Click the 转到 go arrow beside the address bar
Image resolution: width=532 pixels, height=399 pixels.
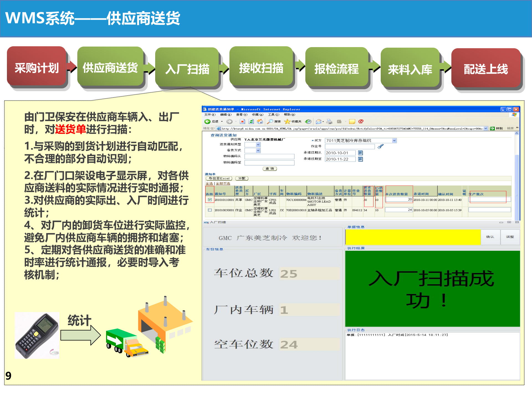click(x=493, y=128)
